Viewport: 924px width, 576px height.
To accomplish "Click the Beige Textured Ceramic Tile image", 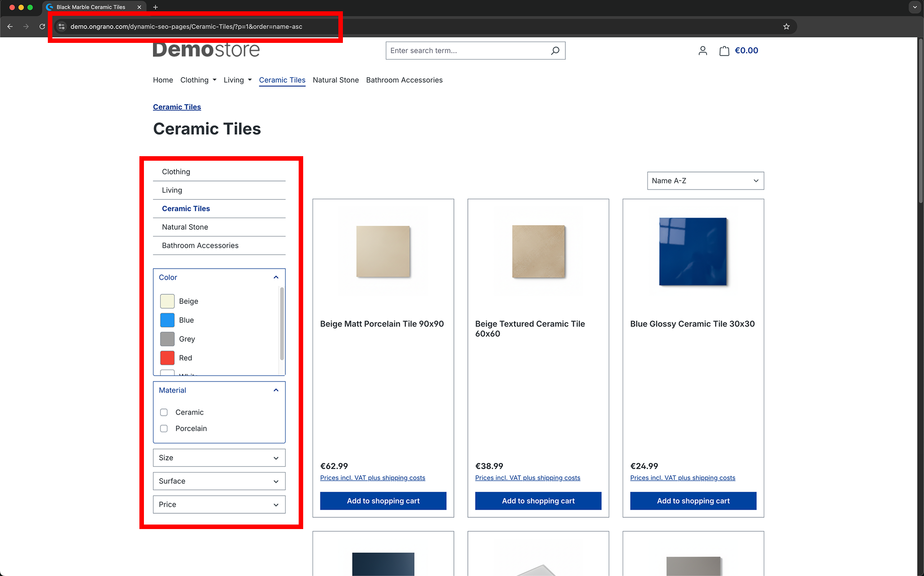I will (x=538, y=251).
